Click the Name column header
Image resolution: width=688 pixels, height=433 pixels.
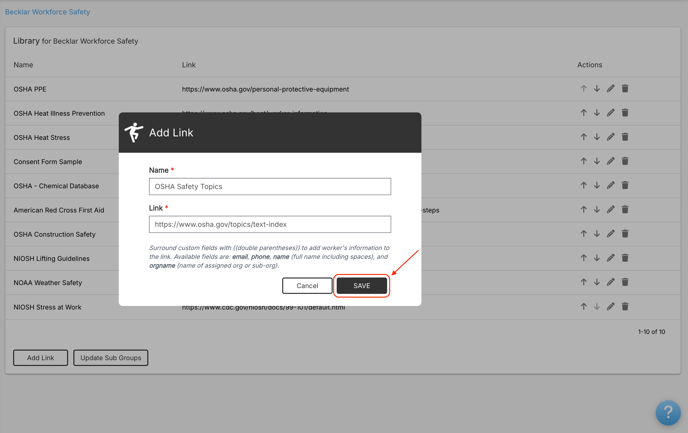23,64
